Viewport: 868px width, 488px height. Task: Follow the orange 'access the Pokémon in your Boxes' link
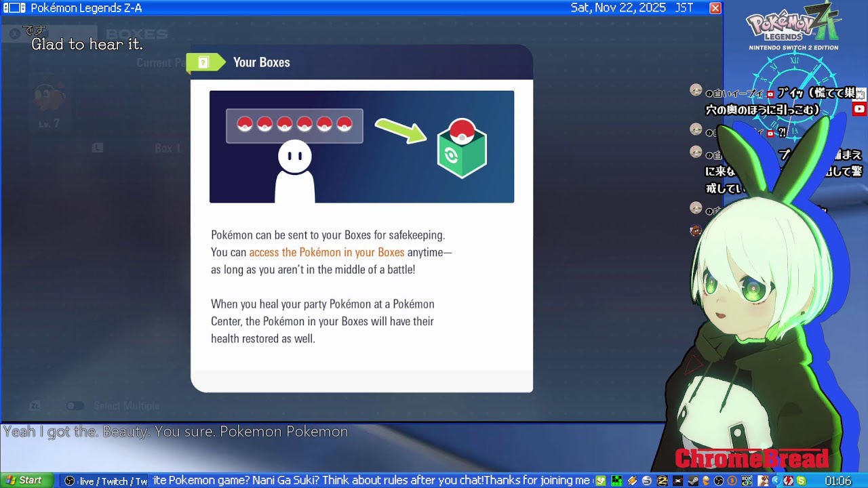[327, 252]
